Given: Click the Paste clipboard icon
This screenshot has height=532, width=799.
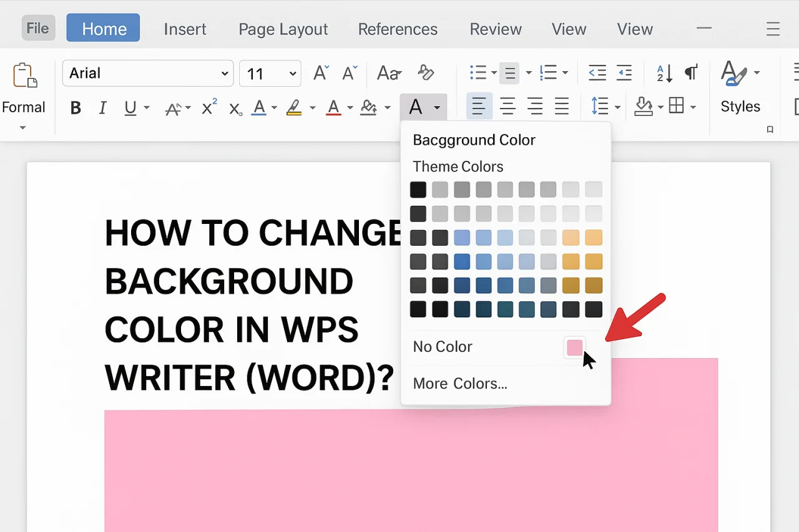Looking at the screenshot, I should tap(24, 75).
